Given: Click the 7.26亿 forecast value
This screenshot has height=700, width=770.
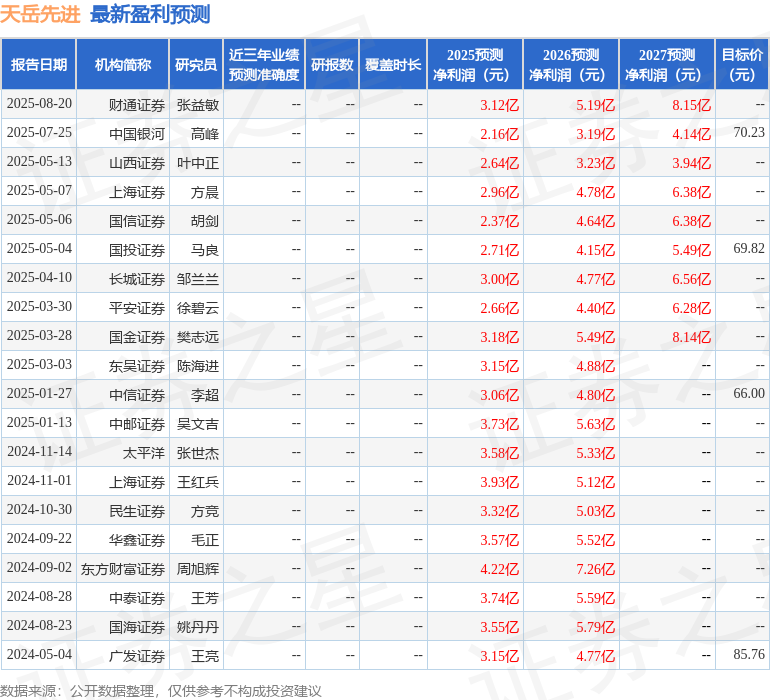Looking at the screenshot, I should pos(596,569).
